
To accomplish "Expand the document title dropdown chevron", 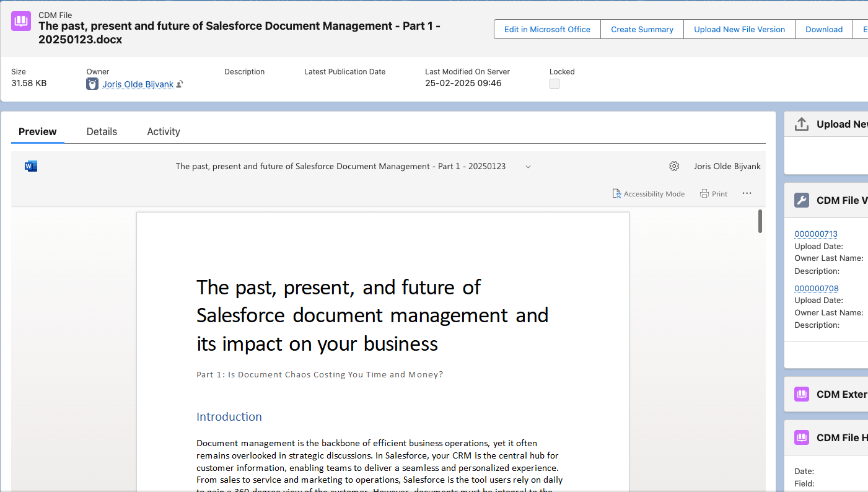I will (528, 167).
